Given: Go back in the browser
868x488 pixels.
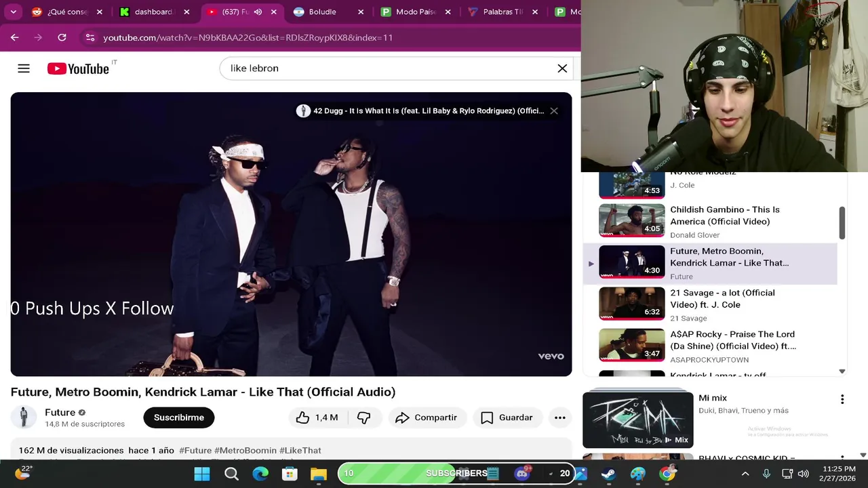Looking at the screenshot, I should (15, 38).
